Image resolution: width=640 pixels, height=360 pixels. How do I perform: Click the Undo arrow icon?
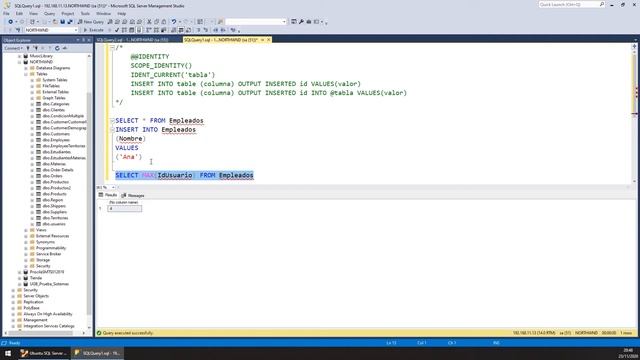click(x=174, y=22)
